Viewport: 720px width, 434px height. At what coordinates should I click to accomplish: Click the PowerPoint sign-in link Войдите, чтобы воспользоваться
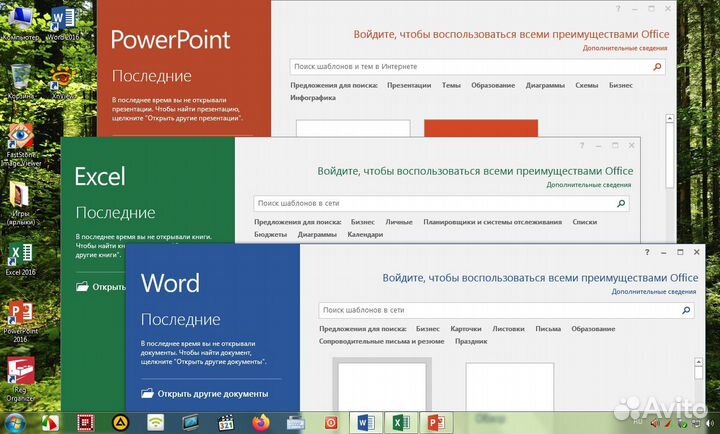pyautogui.click(x=511, y=34)
